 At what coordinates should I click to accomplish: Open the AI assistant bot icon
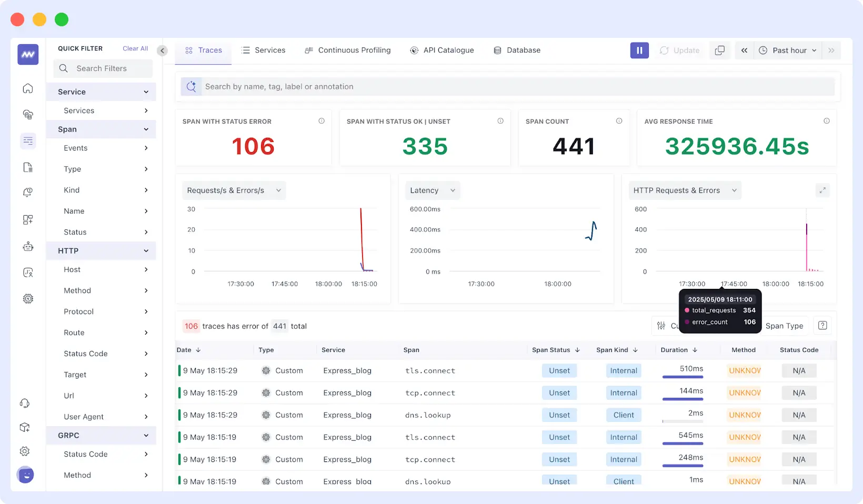[27, 246]
